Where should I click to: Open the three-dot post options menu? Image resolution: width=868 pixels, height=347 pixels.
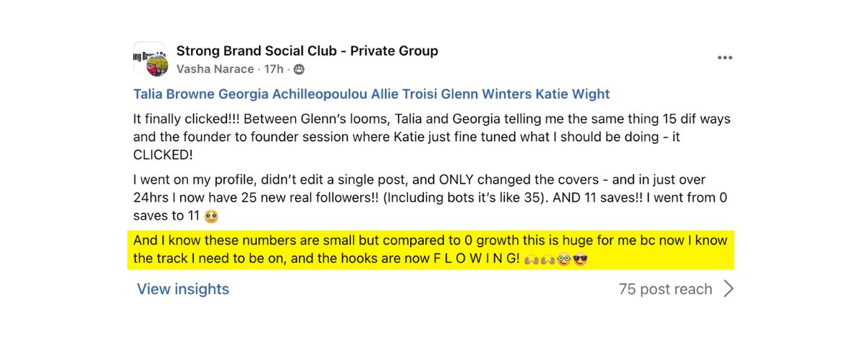click(x=725, y=58)
